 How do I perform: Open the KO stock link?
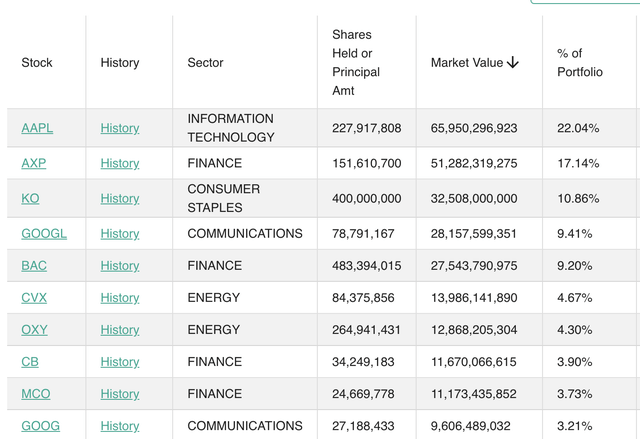(x=30, y=198)
